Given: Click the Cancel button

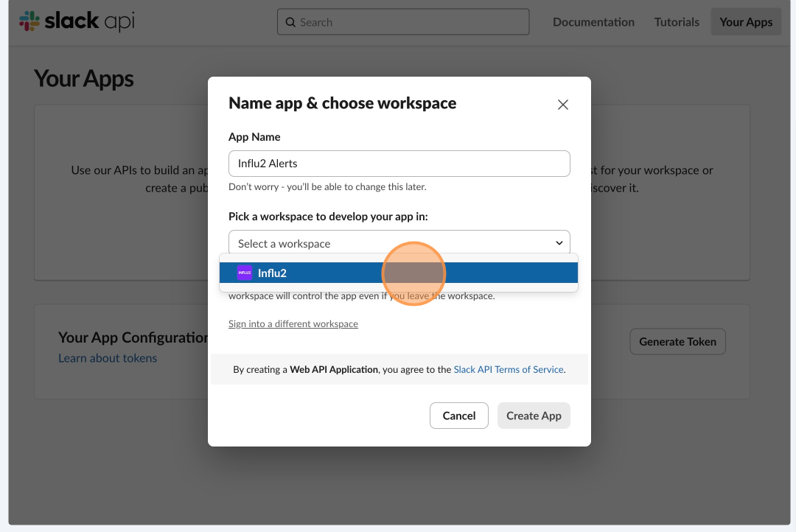Looking at the screenshot, I should [459, 416].
